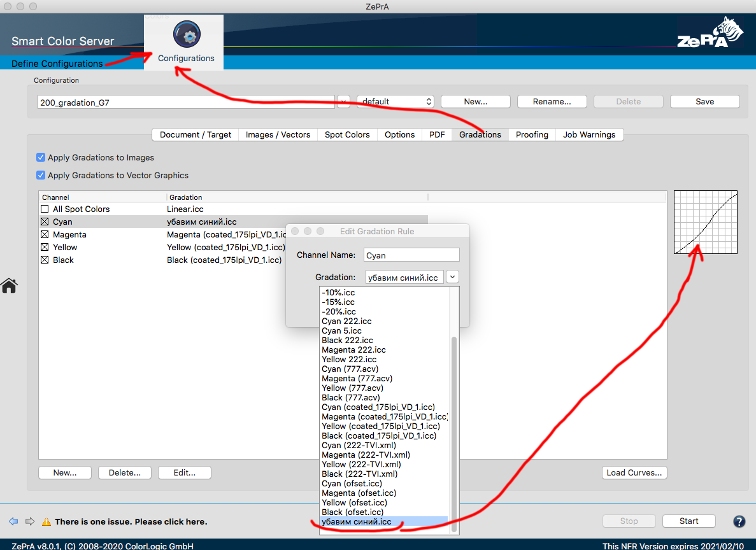756x550 pixels.
Task: Select the All Spot Colors row label
Action: 82,209
